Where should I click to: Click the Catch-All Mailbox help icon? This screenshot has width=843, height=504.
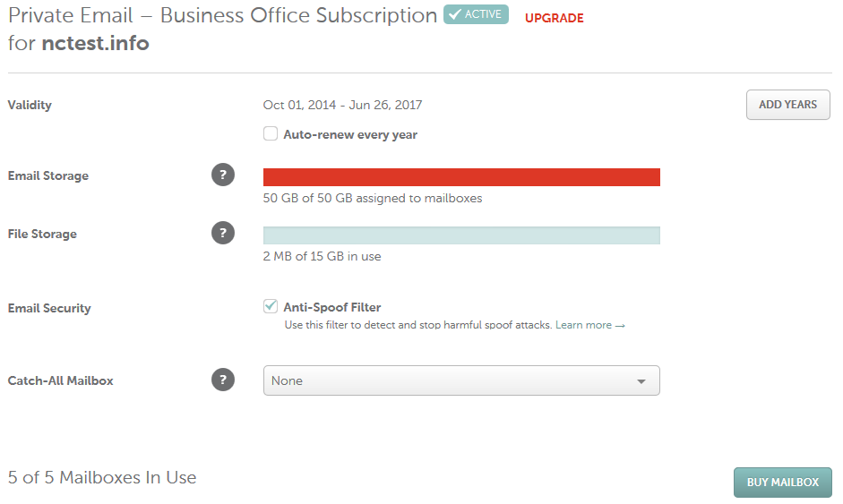pyautogui.click(x=223, y=380)
